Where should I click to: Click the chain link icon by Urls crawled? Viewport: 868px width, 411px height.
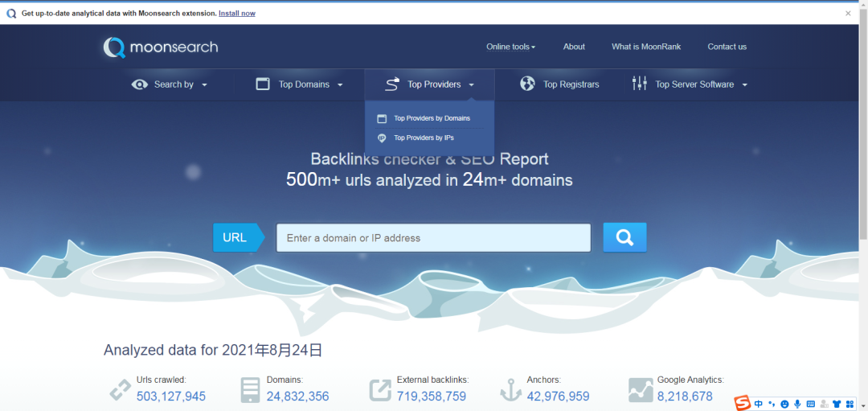pyautogui.click(x=120, y=390)
